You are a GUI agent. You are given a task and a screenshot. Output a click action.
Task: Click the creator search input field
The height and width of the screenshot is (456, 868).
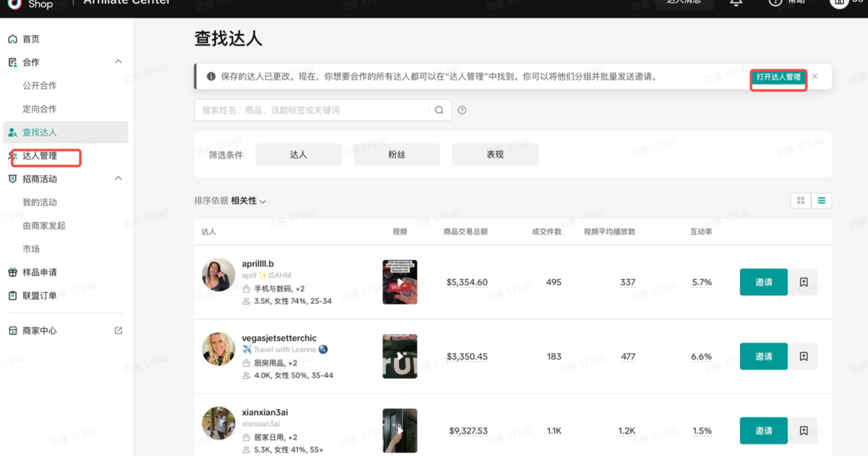pyautogui.click(x=311, y=110)
